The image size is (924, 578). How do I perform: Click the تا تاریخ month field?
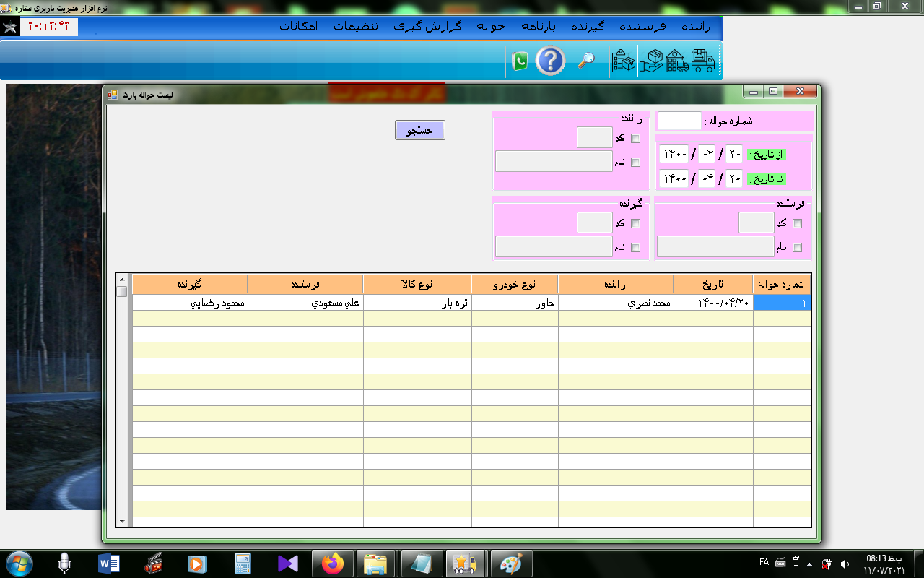[x=707, y=178]
